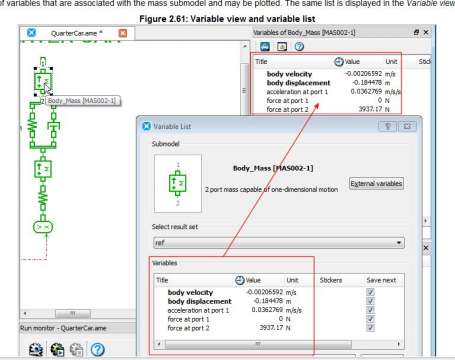
Task: Click the Body_Mass component icon in sketch
Action: 43,81
